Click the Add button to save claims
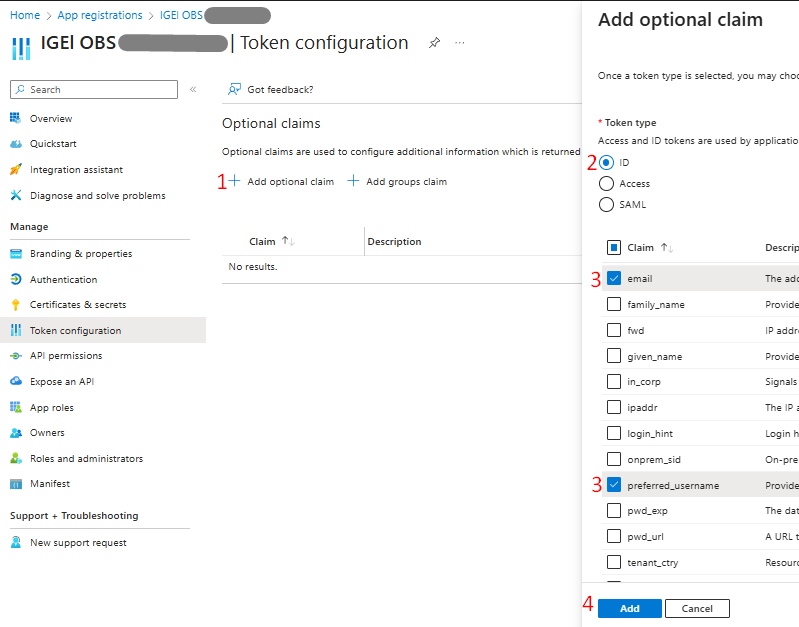Screen dimensions: 799x627 [629, 608]
